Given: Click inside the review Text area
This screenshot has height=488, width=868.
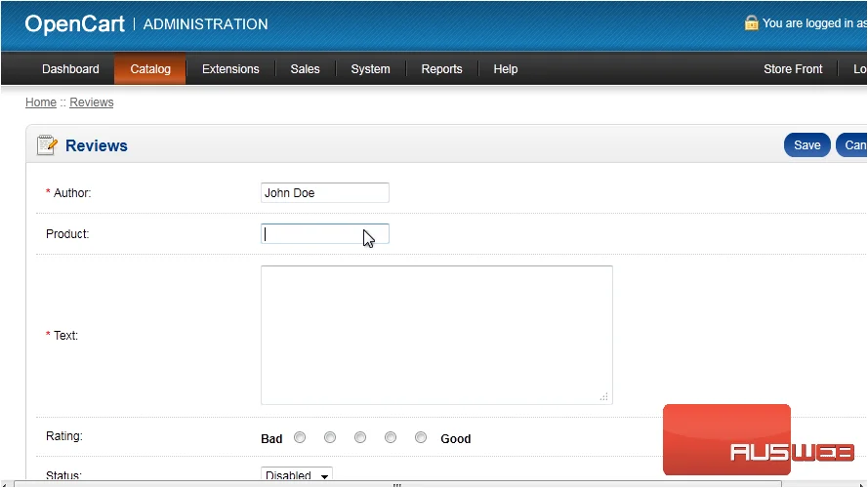Looking at the screenshot, I should click(436, 335).
